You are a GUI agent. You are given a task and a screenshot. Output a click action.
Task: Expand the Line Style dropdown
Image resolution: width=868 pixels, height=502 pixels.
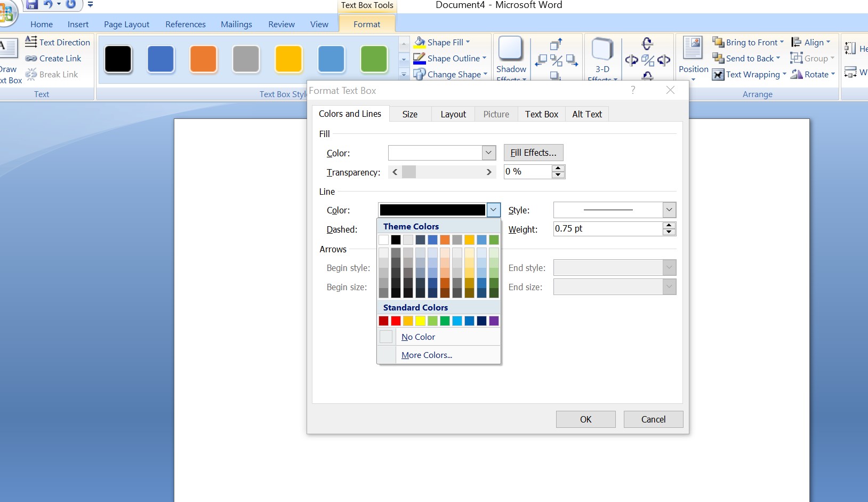668,210
